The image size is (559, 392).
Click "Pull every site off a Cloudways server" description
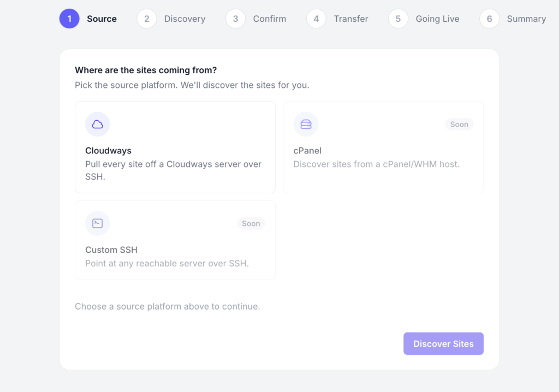coord(173,170)
